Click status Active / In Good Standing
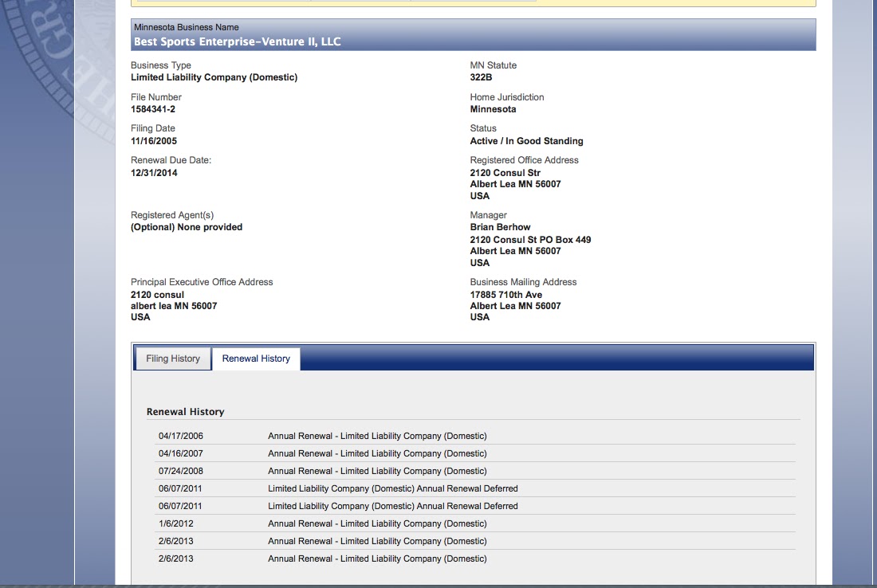Viewport: 877px width, 588px height. click(526, 141)
